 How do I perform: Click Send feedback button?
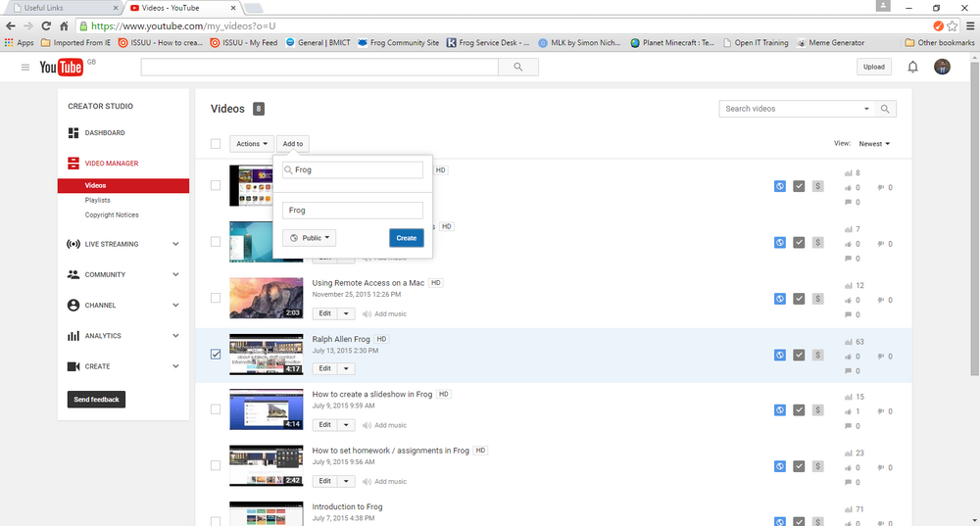point(96,400)
